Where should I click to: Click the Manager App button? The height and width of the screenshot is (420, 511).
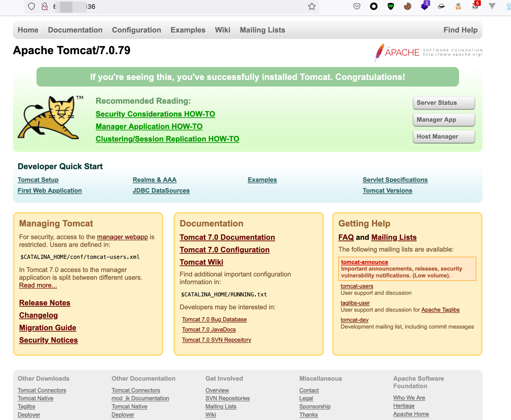(444, 120)
